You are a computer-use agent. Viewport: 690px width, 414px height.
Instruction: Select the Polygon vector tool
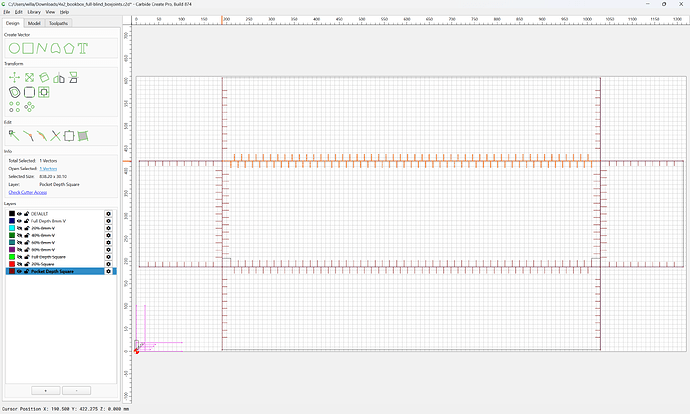(69, 48)
